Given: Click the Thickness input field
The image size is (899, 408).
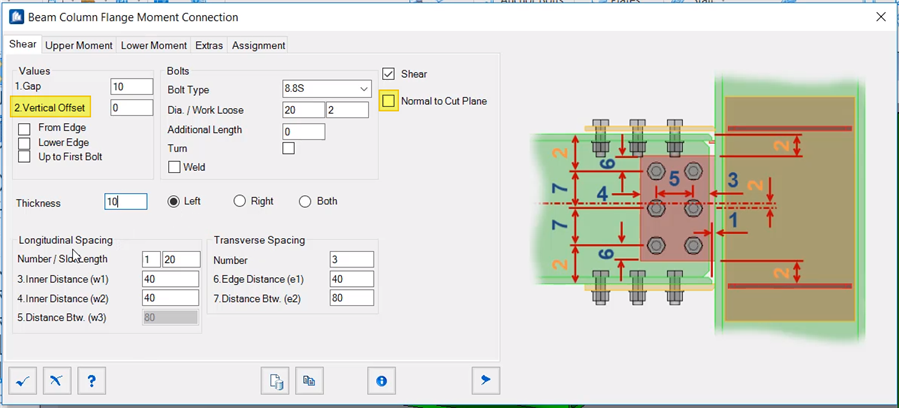Looking at the screenshot, I should (x=126, y=202).
